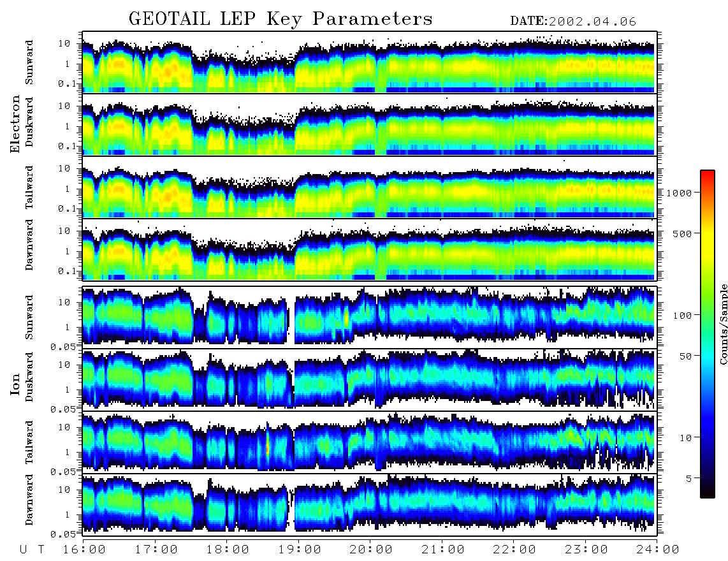This screenshot has height=561, width=728.
Task: Click the '0.1' tick of Electron Dawnward panel
Action: click(68, 271)
